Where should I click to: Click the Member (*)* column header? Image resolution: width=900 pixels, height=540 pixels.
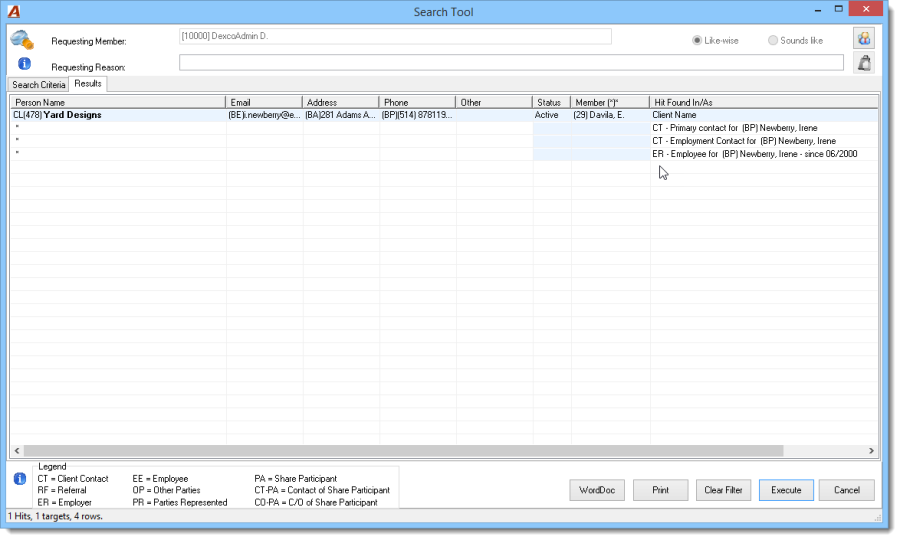tap(610, 102)
